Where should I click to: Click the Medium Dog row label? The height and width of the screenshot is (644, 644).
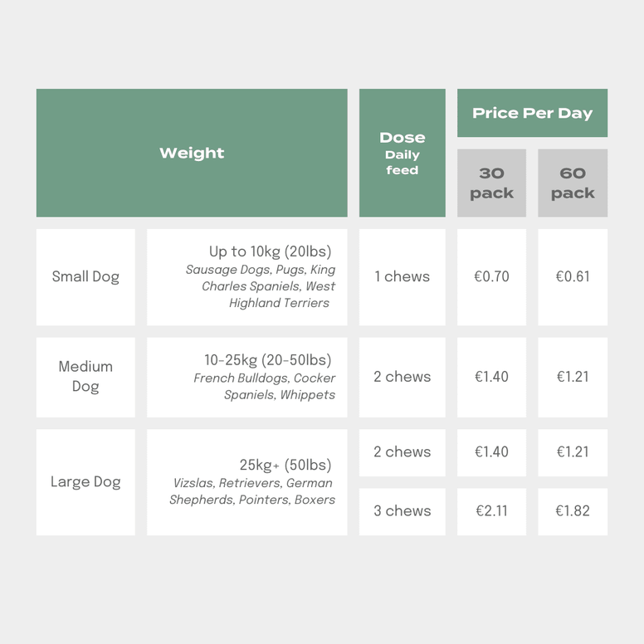pyautogui.click(x=85, y=377)
